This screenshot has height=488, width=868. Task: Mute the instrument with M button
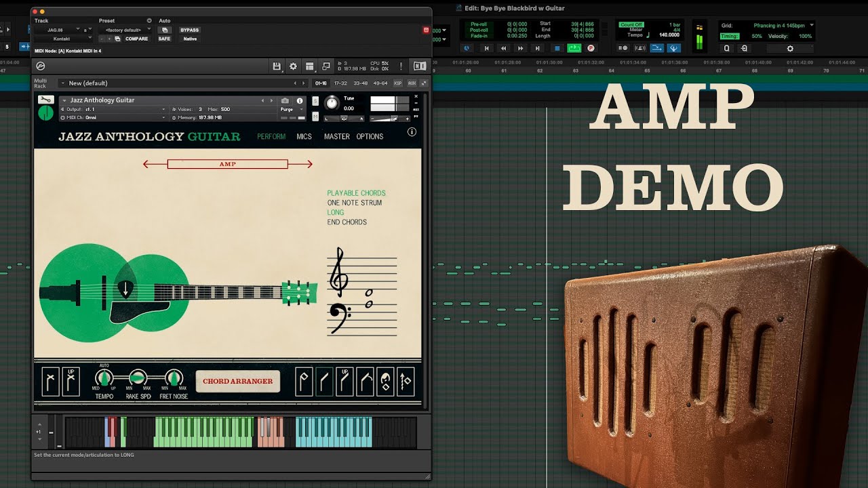pos(315,117)
